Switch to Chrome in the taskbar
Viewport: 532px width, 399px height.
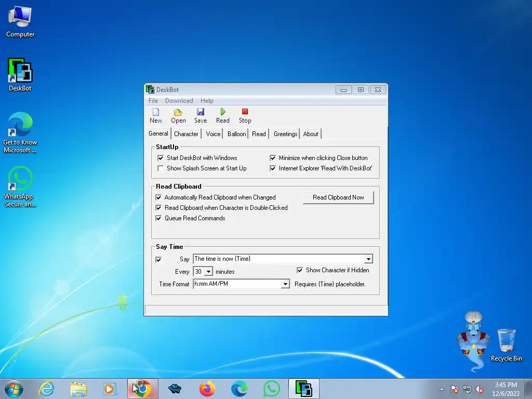[143, 389]
